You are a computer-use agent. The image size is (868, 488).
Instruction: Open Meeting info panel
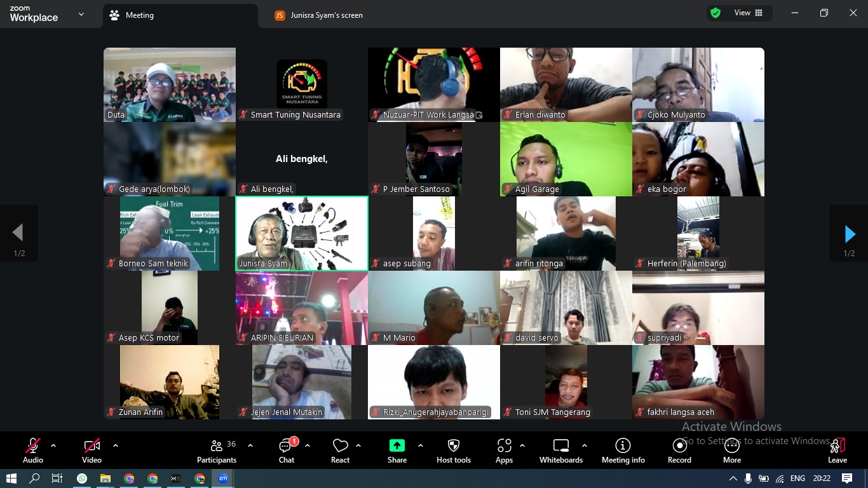[623, 451]
